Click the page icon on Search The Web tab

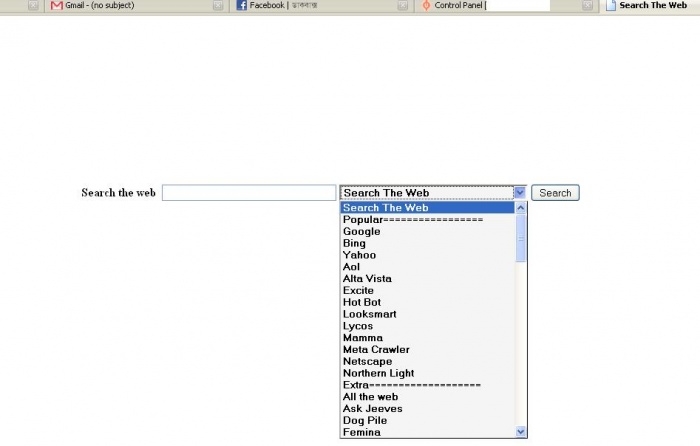tap(611, 5)
